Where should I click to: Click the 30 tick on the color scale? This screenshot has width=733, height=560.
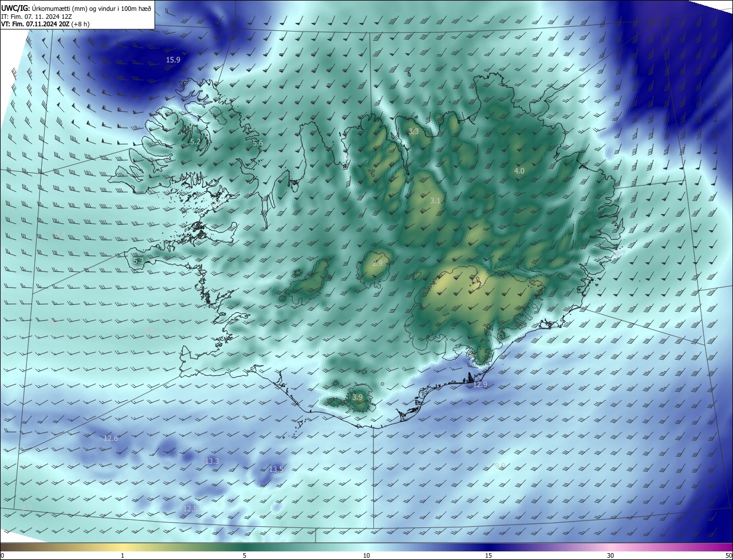[610, 556]
